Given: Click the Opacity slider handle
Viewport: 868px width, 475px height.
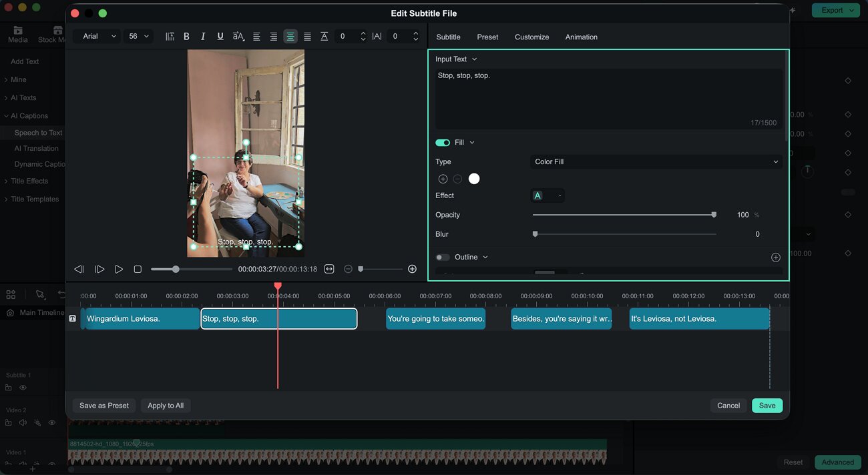Looking at the screenshot, I should pyautogui.click(x=714, y=215).
